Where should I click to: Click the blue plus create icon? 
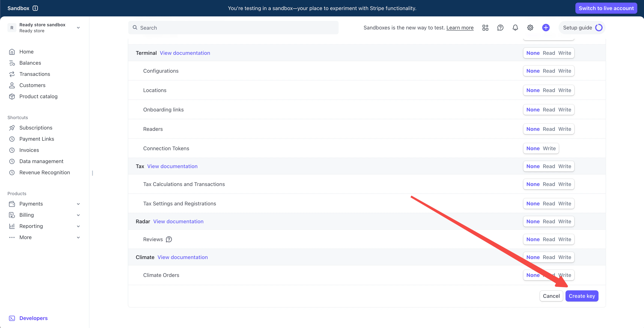[x=546, y=28]
